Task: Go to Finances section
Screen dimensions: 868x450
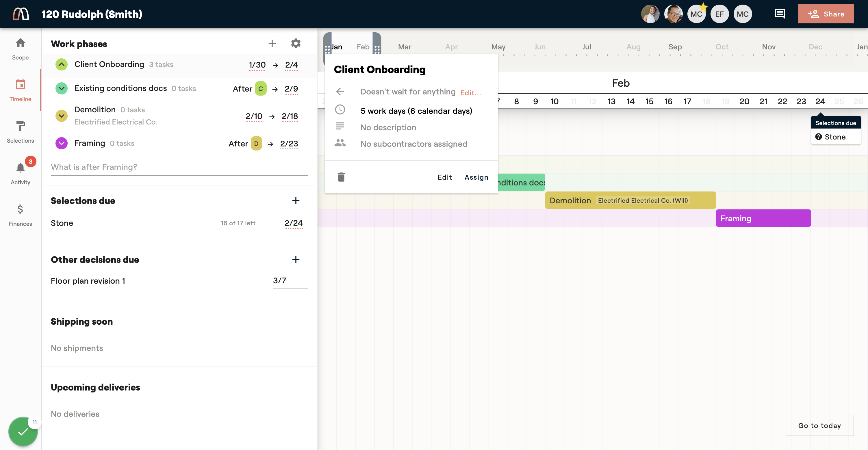Action: 20,215
